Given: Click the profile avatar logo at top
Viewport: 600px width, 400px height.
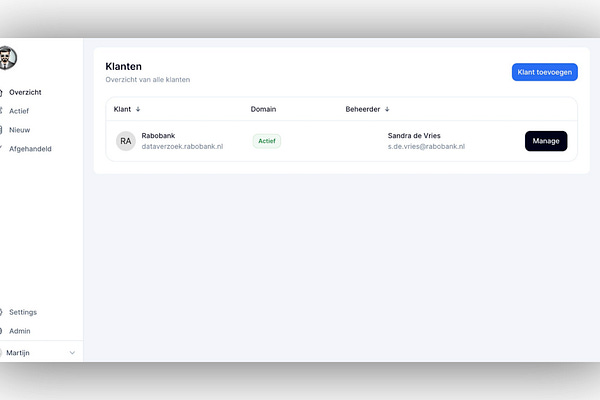Looking at the screenshot, I should [8, 58].
